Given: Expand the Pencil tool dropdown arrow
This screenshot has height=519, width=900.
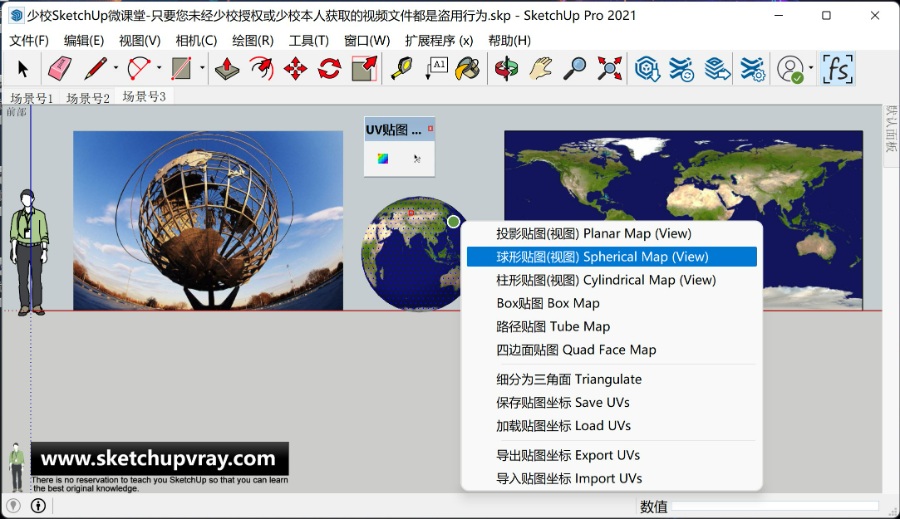Looking at the screenshot, I should pos(116,68).
